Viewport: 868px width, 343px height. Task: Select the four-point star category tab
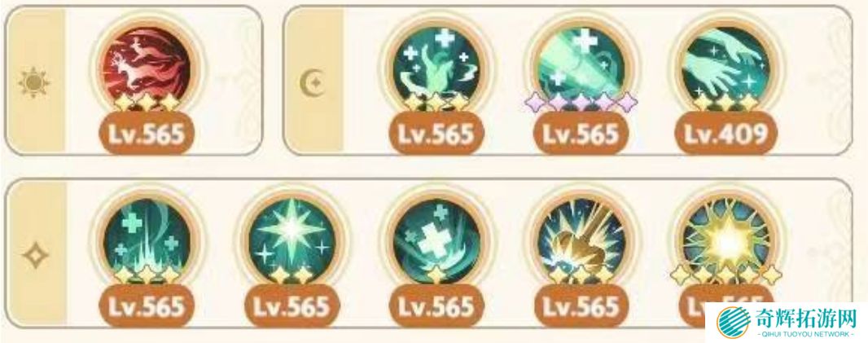[35, 255]
